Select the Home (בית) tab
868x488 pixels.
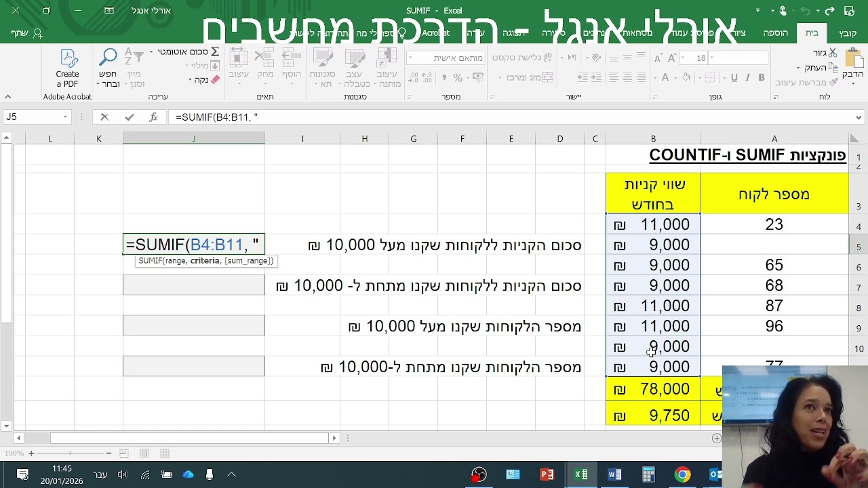(x=812, y=33)
